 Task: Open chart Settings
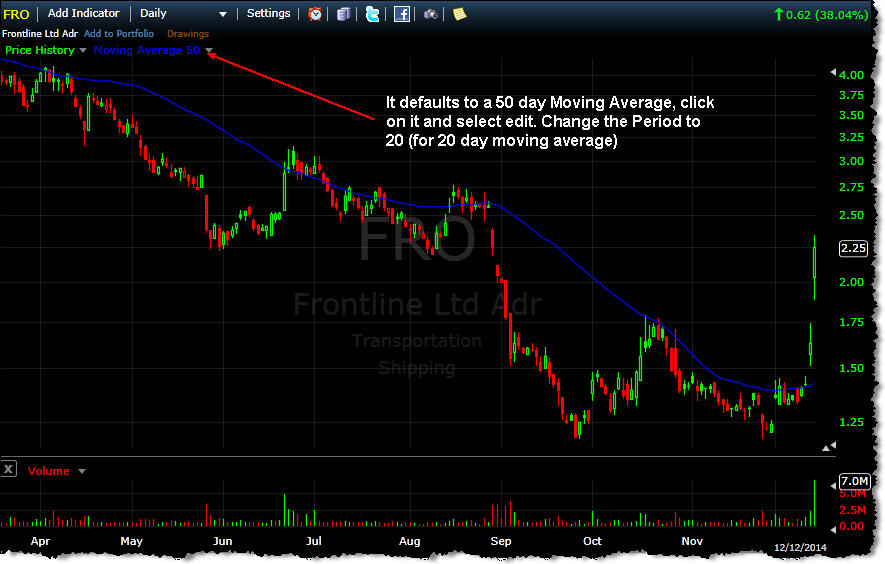pos(268,13)
